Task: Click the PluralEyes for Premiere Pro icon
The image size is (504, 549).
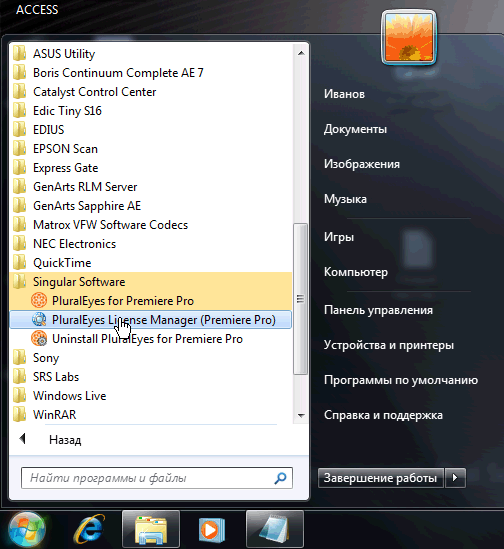Action: click(39, 300)
